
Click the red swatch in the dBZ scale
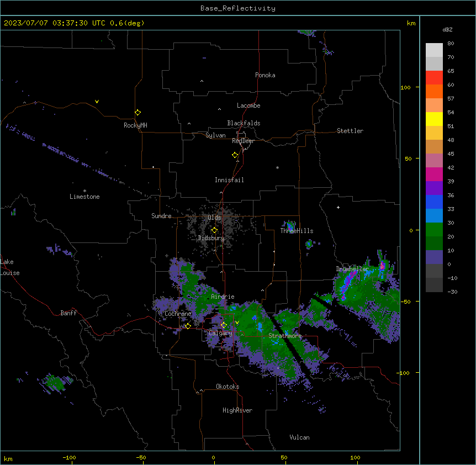(434, 77)
